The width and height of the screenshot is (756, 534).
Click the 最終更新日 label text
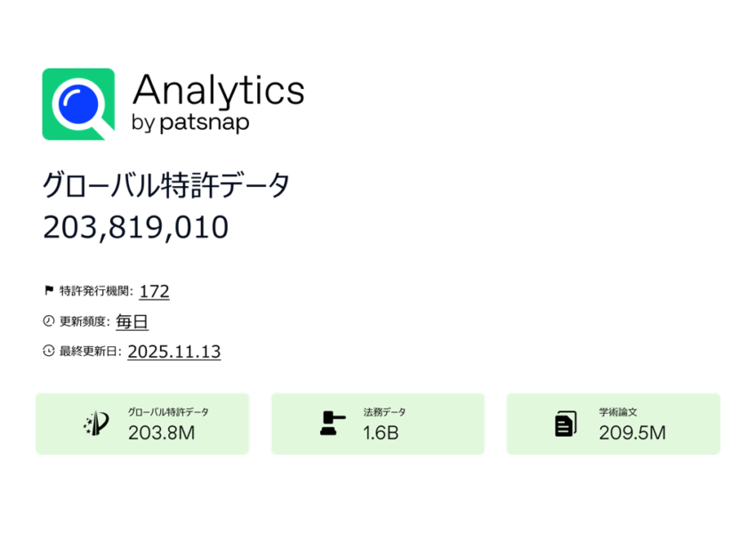click(x=91, y=352)
